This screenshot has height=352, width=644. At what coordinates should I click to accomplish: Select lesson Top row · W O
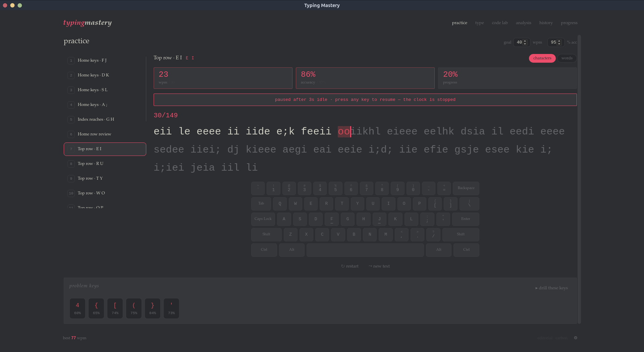(105, 193)
